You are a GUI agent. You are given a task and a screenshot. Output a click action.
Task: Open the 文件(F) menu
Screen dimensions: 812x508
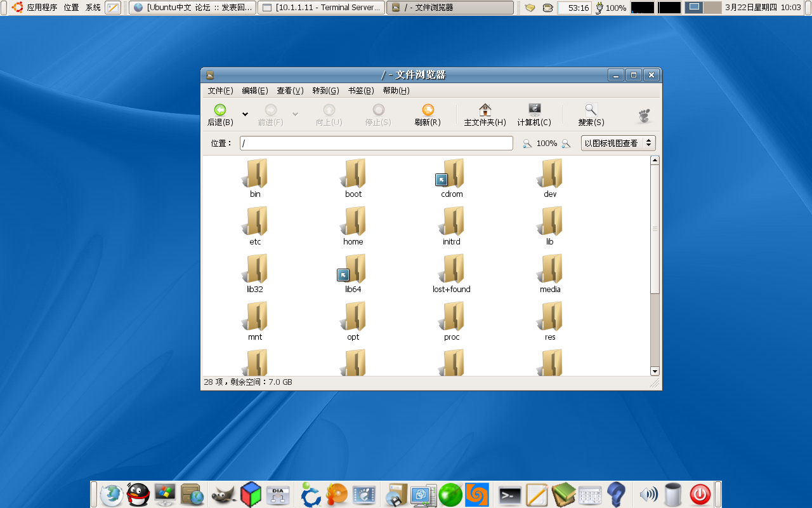[220, 91]
